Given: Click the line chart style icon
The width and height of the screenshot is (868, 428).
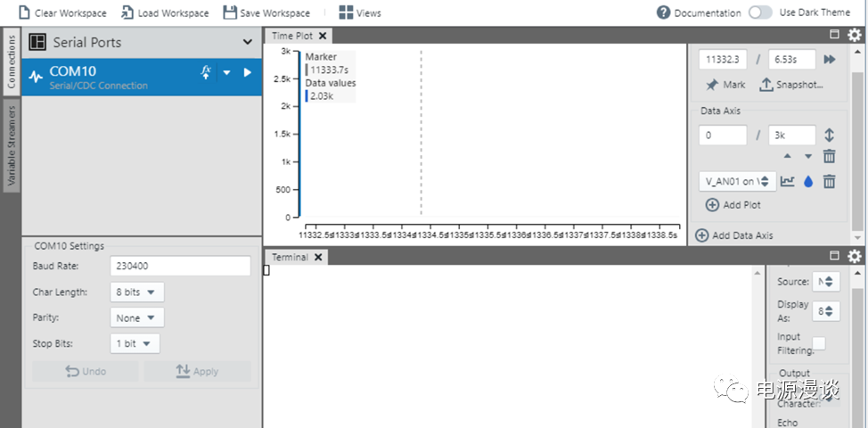Looking at the screenshot, I should pyautogui.click(x=788, y=181).
